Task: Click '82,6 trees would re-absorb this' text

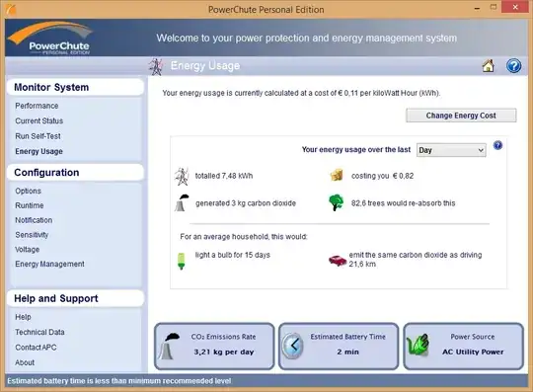Action: point(403,203)
